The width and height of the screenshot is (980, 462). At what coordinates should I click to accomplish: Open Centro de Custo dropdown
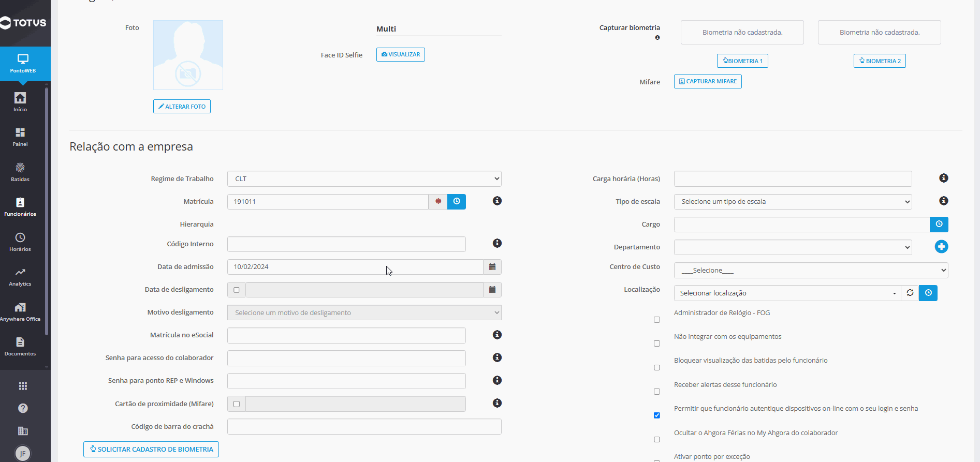811,270
